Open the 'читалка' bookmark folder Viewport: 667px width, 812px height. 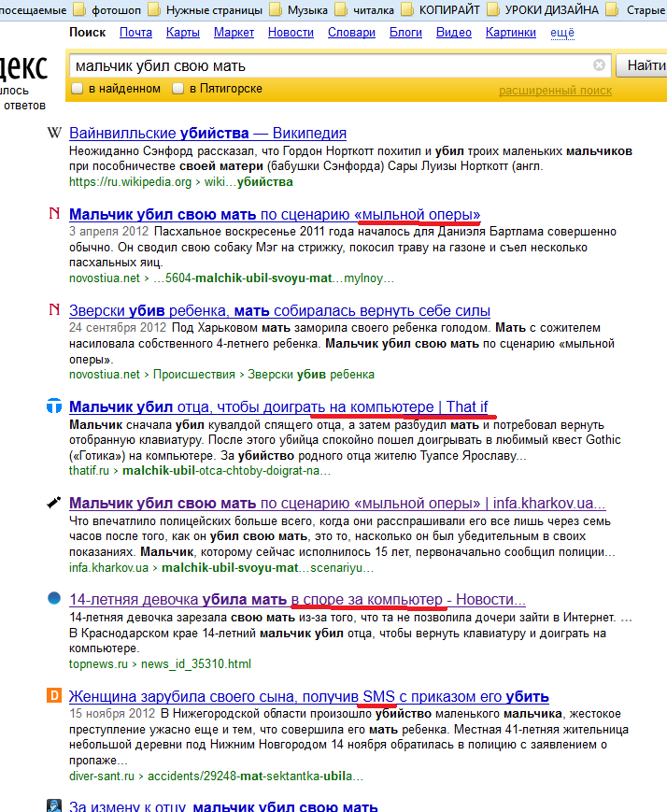click(364, 10)
